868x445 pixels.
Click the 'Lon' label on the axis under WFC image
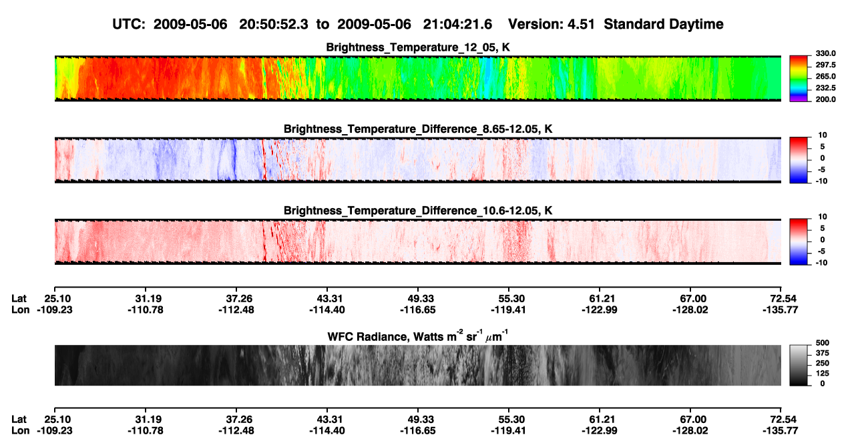tap(20, 430)
